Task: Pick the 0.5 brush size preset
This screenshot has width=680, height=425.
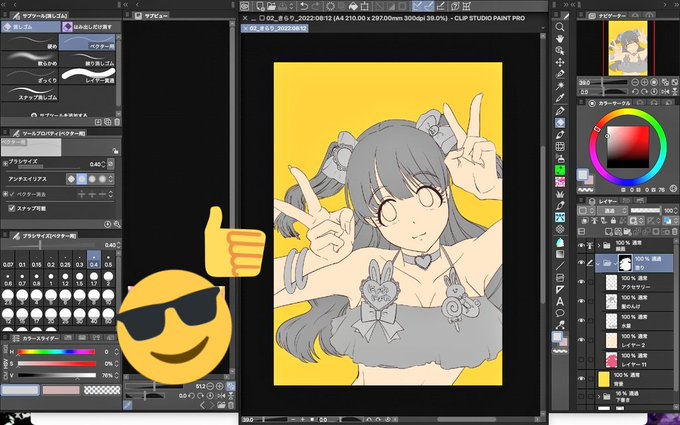Action: (x=108, y=259)
